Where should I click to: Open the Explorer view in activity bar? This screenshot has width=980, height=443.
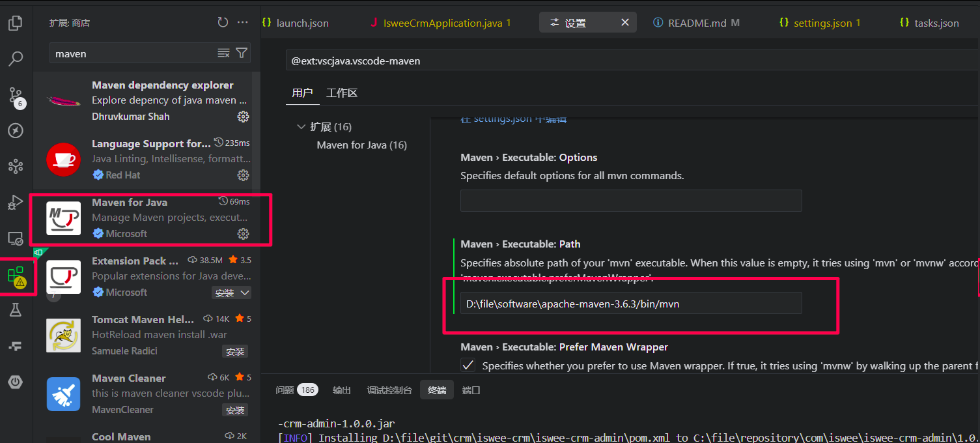pyautogui.click(x=16, y=23)
